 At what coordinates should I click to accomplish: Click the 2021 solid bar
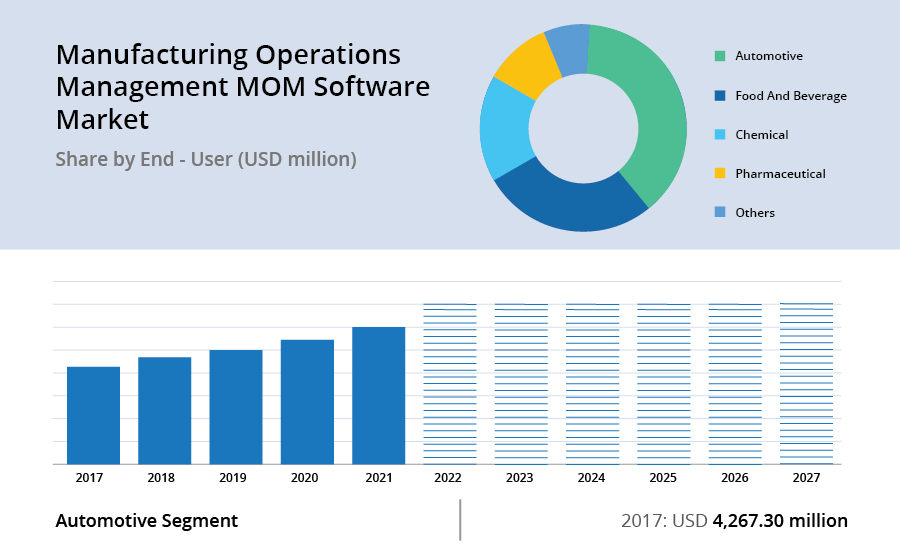point(378,395)
